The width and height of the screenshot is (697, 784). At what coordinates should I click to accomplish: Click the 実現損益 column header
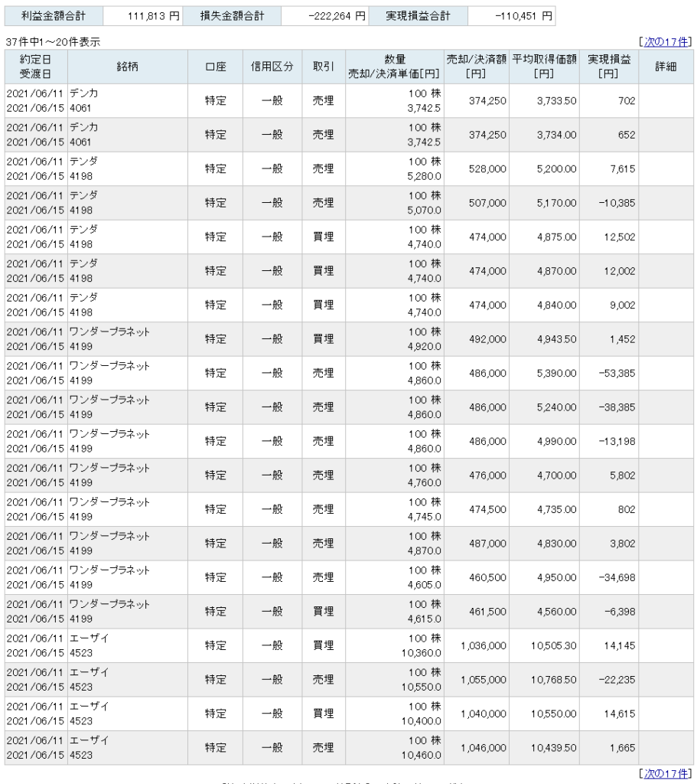coord(608,67)
